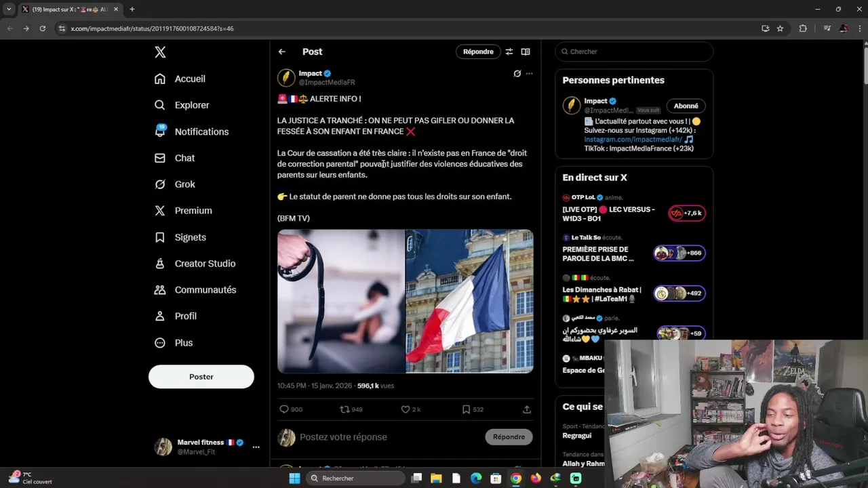Open Chrome three-dot menu

click(x=859, y=28)
